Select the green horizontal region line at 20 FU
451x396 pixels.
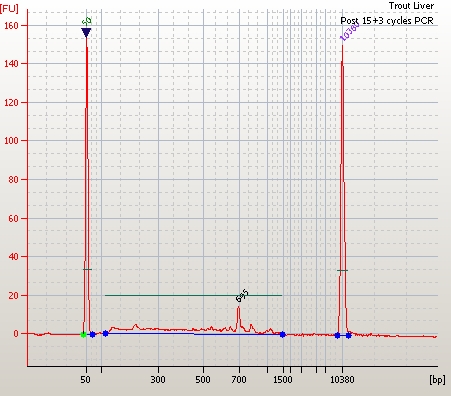click(x=193, y=295)
